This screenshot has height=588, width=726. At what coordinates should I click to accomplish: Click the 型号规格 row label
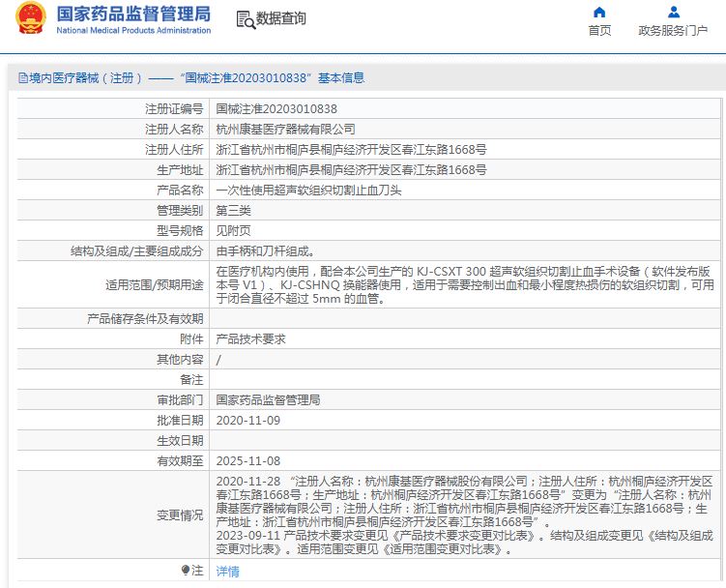(180, 231)
